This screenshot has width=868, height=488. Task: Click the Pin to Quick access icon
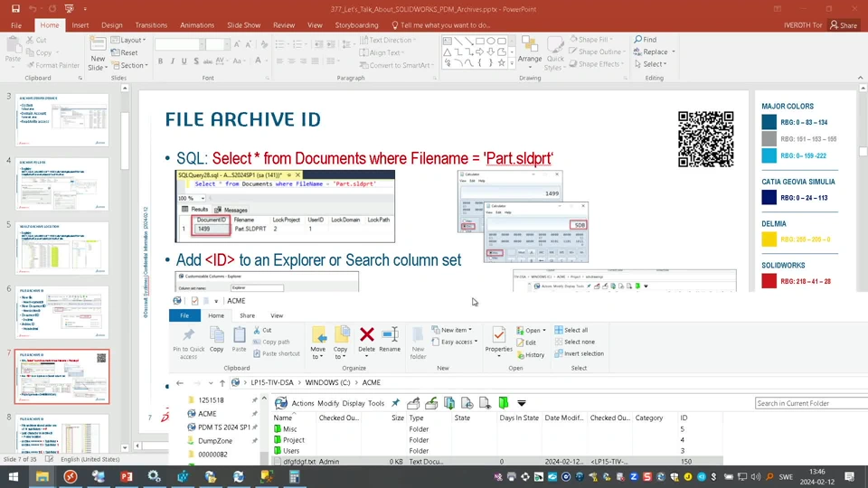pyautogui.click(x=188, y=334)
